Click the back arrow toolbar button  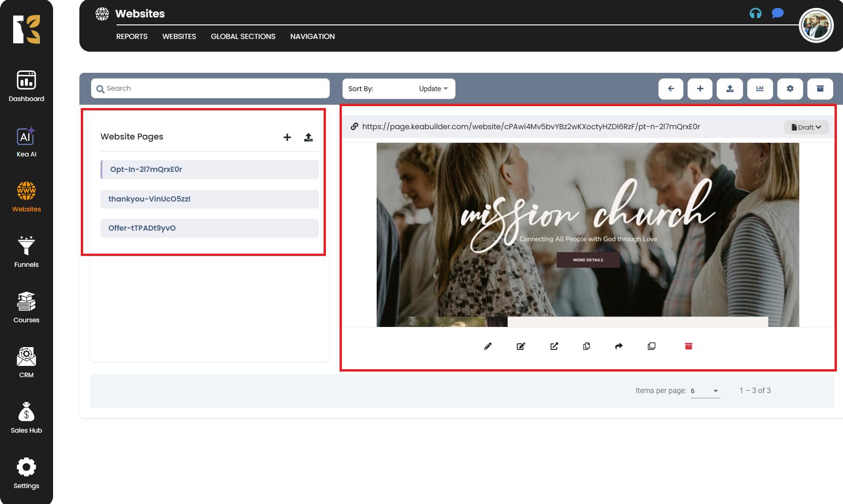pyautogui.click(x=671, y=88)
